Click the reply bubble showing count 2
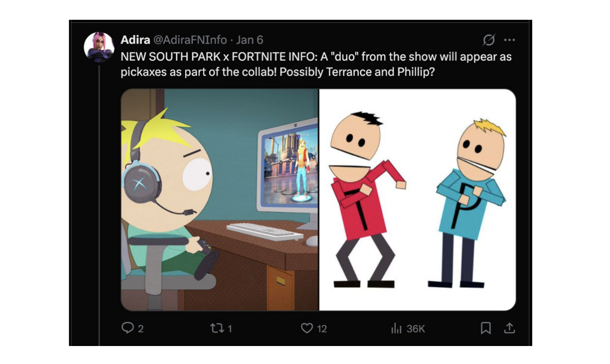The image size is (610, 364). click(130, 328)
